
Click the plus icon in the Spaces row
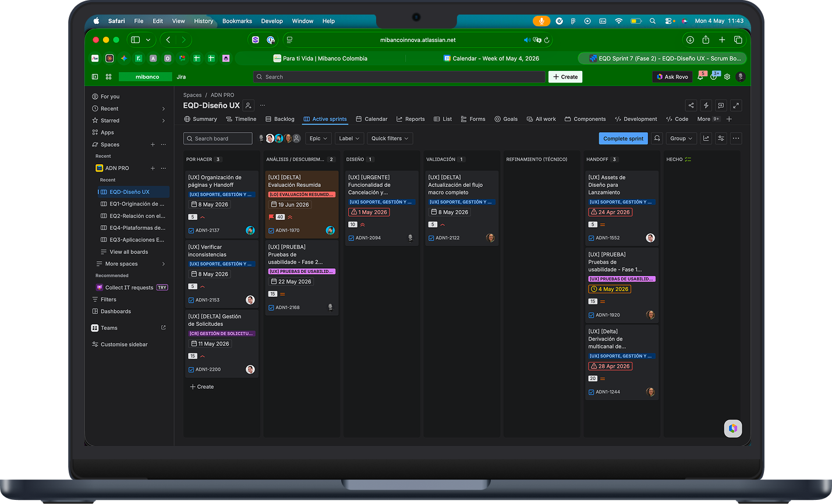point(153,144)
